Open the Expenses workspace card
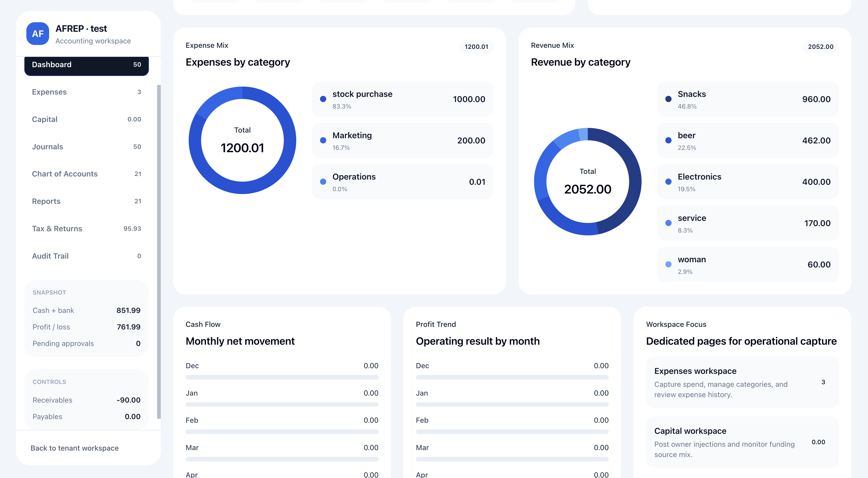 pos(742,382)
